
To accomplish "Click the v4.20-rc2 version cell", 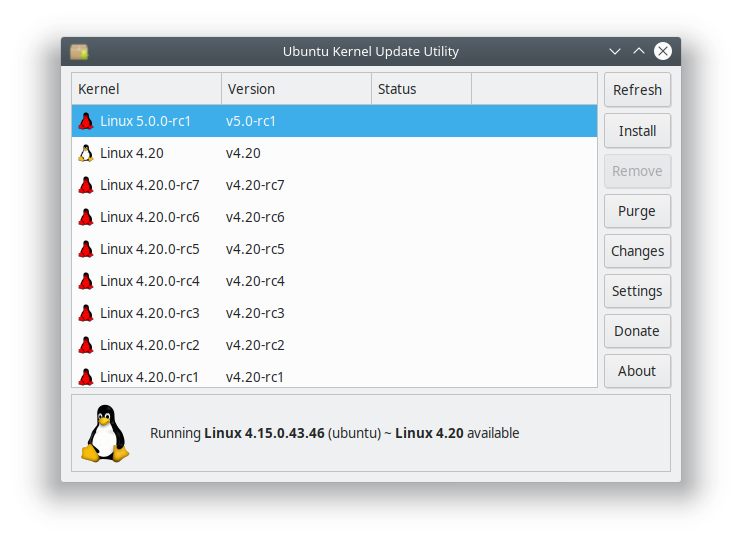I will [255, 345].
